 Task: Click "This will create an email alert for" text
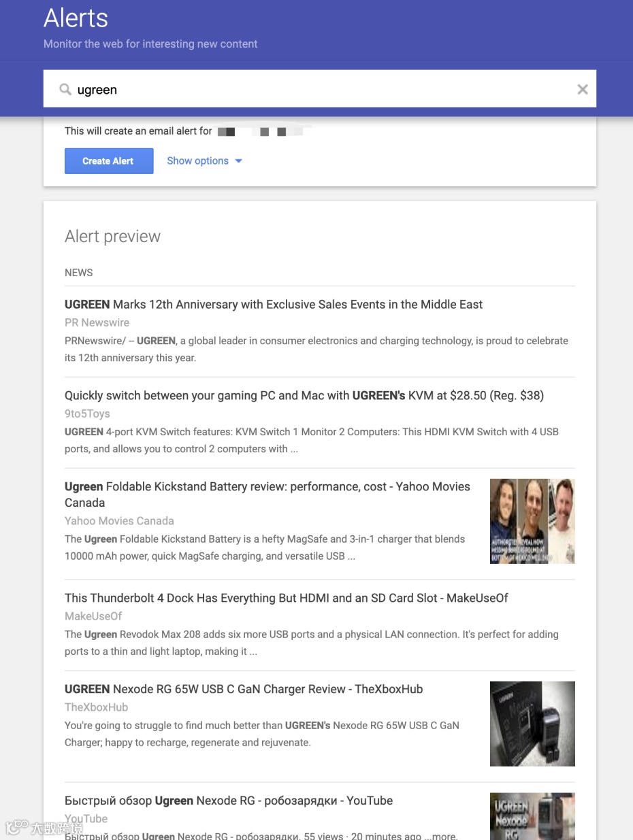coord(138,131)
